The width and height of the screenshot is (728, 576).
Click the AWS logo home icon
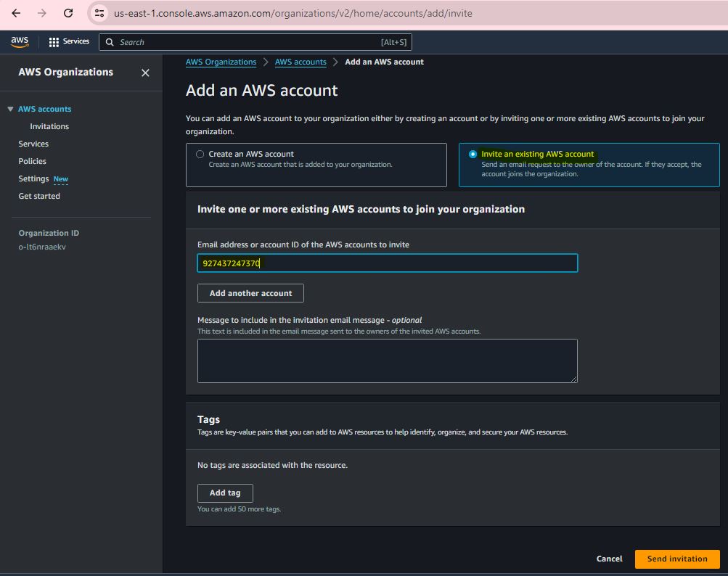(20, 42)
